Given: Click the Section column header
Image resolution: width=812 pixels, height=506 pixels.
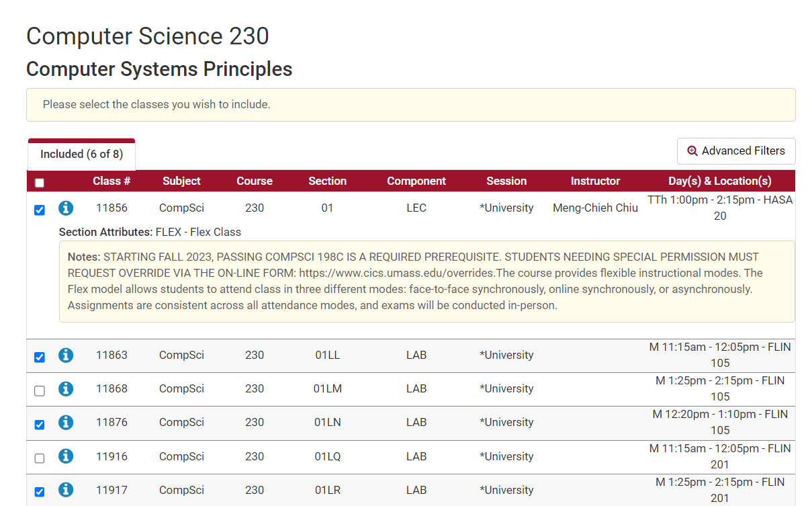Looking at the screenshot, I should pyautogui.click(x=328, y=181).
